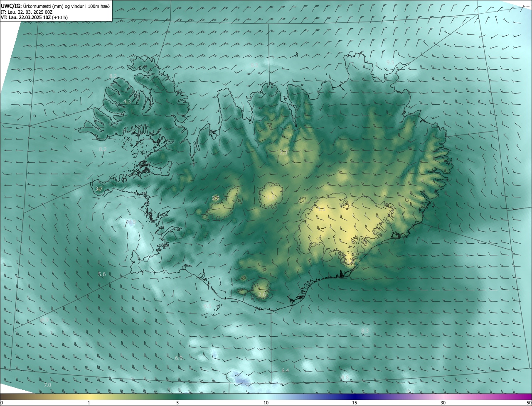Screen dimensions: 532x406
Task: Click the "10" tick label on the color scale
Action: (266, 403)
